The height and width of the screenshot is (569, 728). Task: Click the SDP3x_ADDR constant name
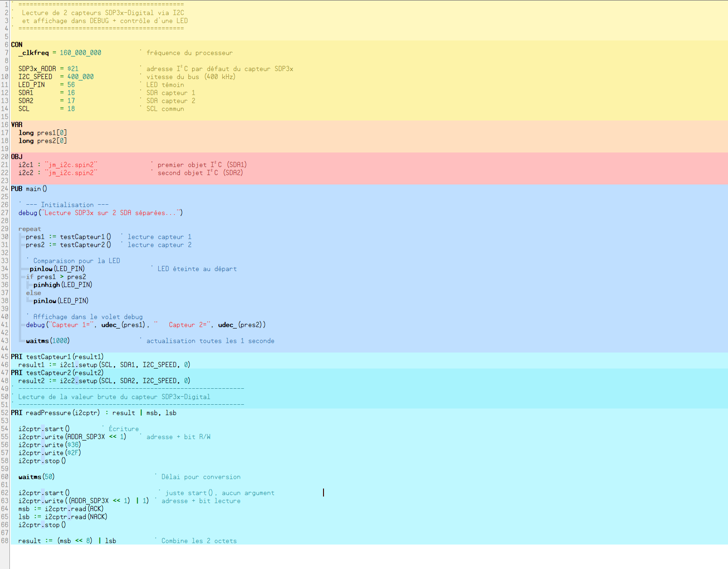(x=37, y=69)
